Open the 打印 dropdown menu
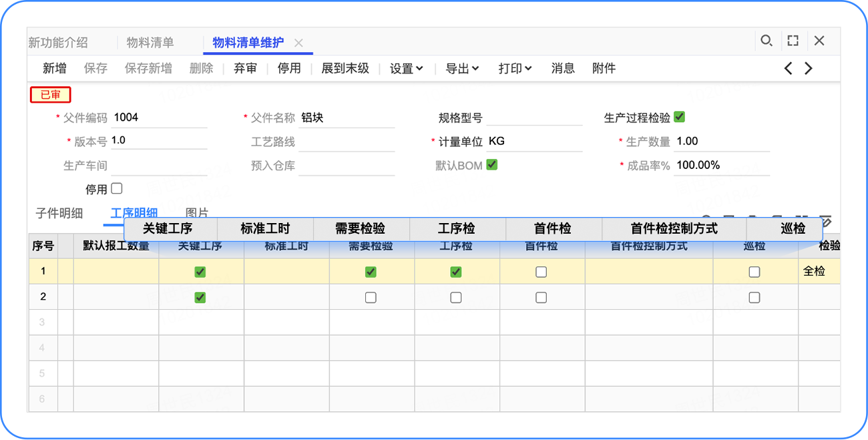Viewport: 868px width, 440px height. pos(515,68)
